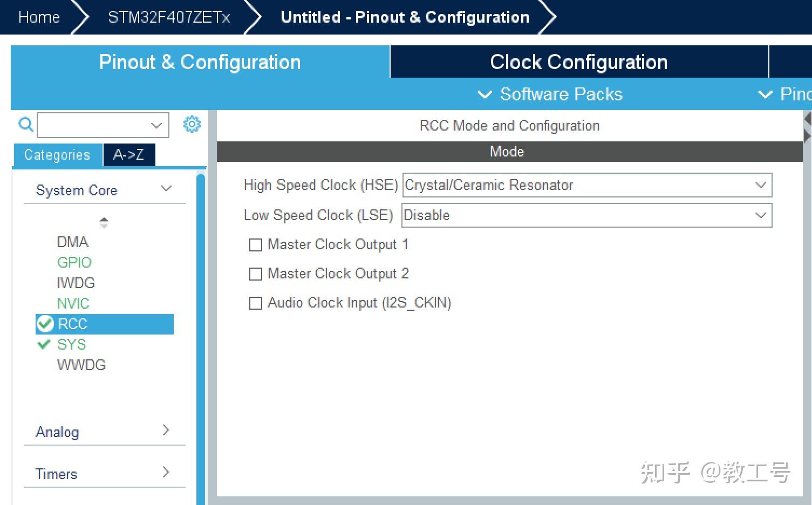Expand the Timers category

click(x=104, y=474)
